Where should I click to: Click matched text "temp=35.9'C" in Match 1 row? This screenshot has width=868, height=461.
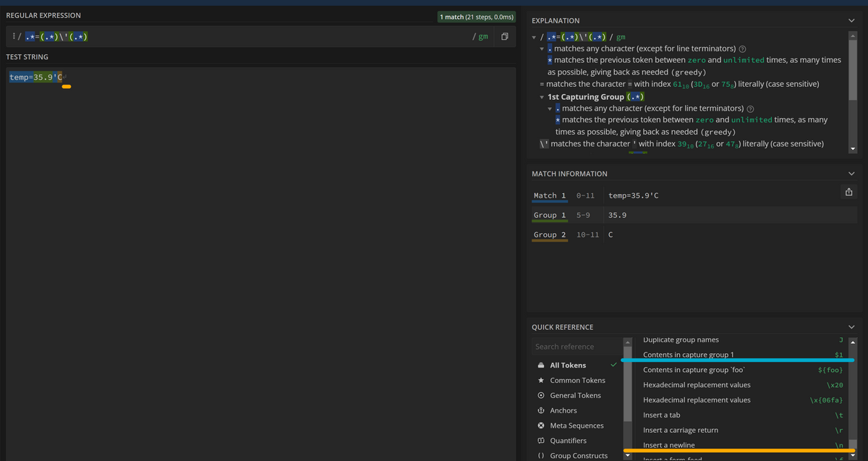634,196
